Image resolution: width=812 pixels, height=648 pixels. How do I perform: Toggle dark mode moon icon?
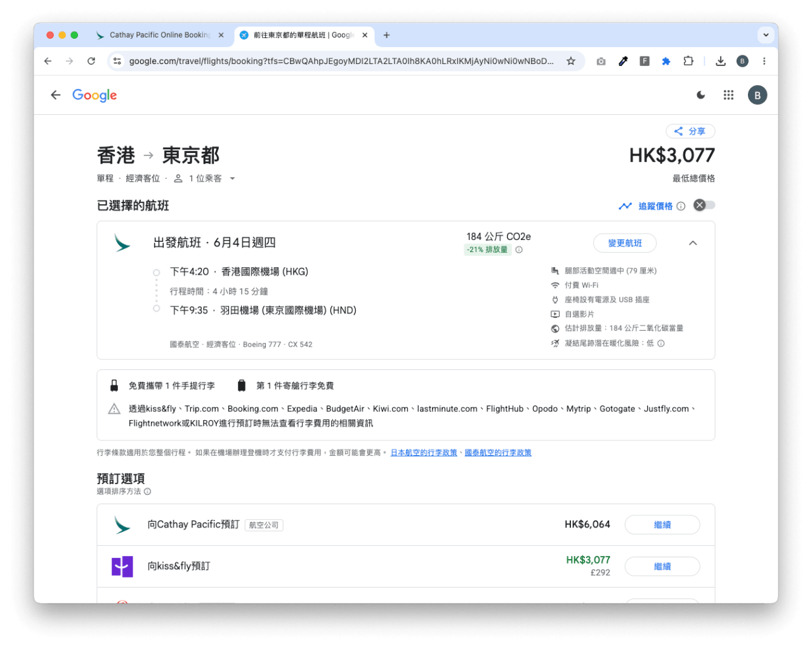point(701,95)
